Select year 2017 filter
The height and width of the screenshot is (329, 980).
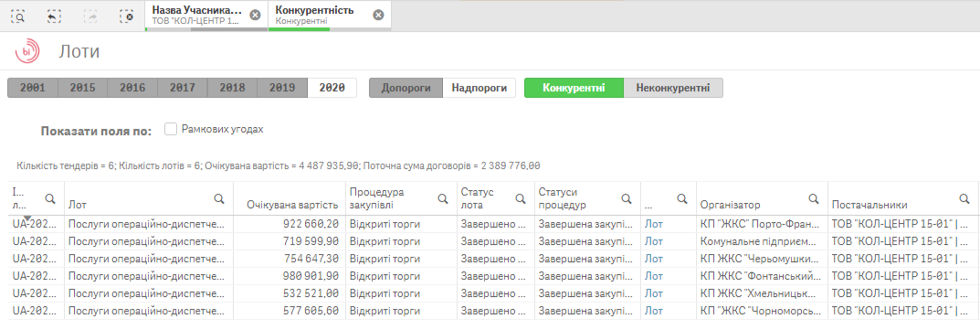[183, 88]
